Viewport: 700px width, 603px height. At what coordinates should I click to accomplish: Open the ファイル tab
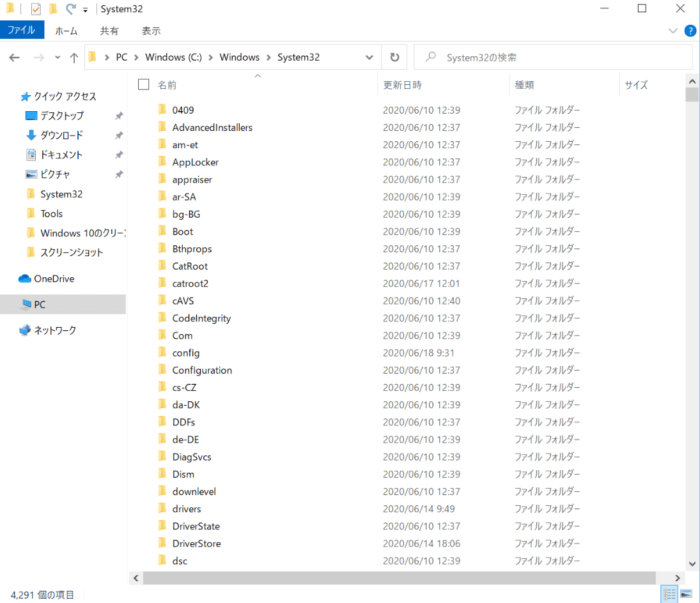[x=22, y=30]
